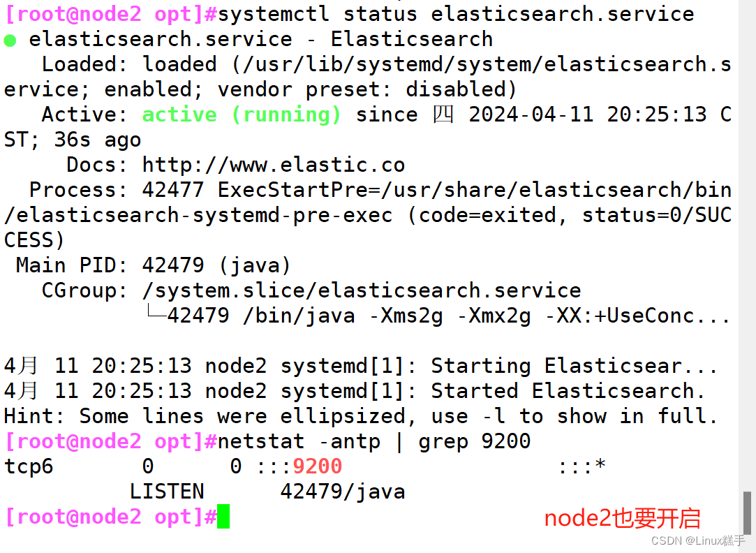Click the highlighted red 9200 port number
756x553 pixels.
(x=317, y=466)
